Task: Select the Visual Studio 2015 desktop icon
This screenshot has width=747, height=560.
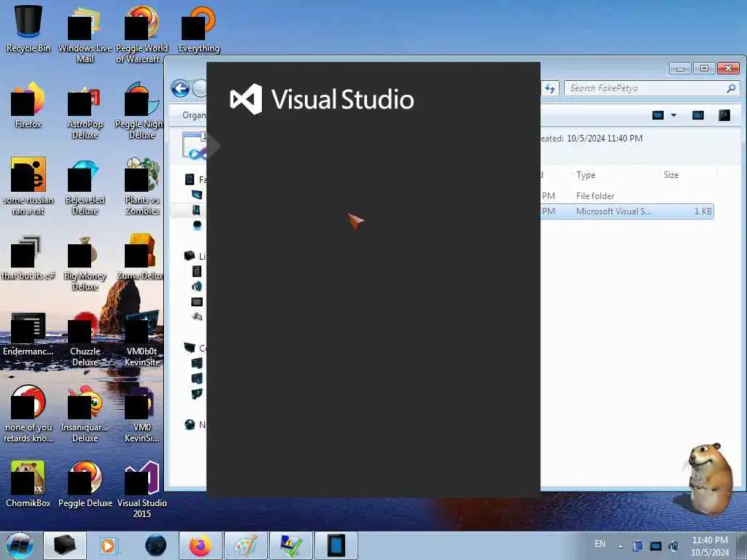Action: 142,489
